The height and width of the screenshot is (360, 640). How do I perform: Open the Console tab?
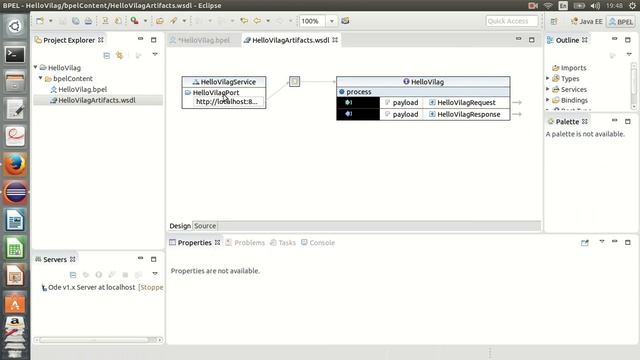point(318,242)
